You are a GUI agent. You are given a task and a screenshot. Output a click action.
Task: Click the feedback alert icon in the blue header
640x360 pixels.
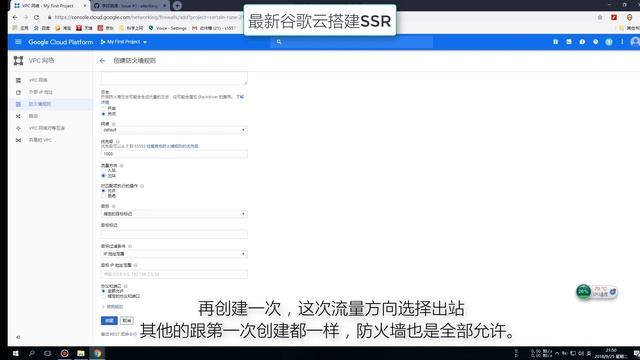[582, 42]
